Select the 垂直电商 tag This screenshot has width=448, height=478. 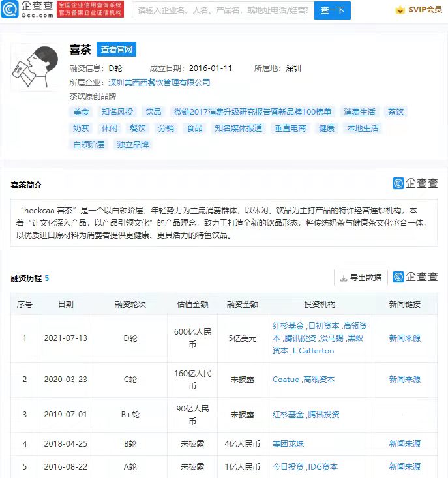click(x=290, y=128)
